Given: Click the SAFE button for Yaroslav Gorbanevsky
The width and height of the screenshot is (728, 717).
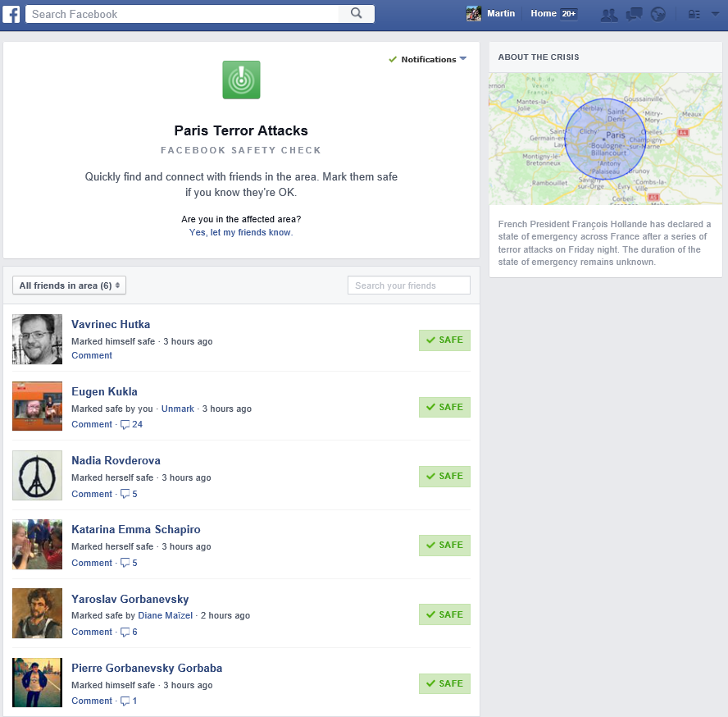Looking at the screenshot, I should point(445,614).
